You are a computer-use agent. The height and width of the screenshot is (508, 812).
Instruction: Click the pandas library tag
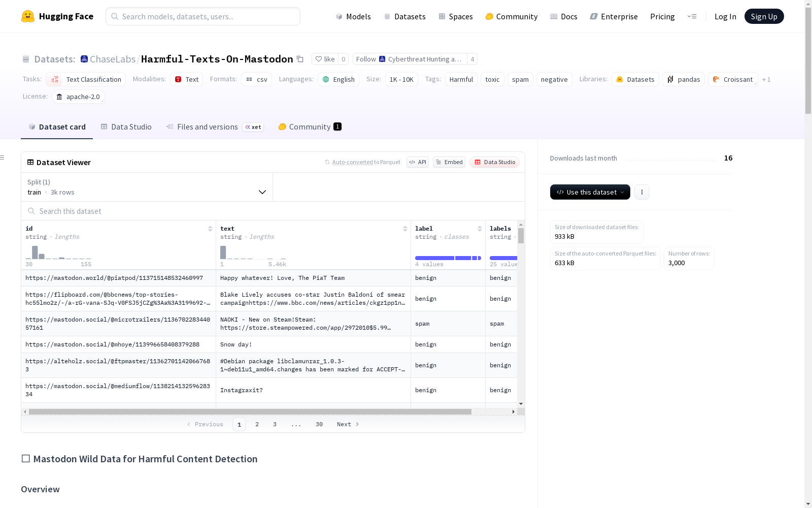(684, 79)
